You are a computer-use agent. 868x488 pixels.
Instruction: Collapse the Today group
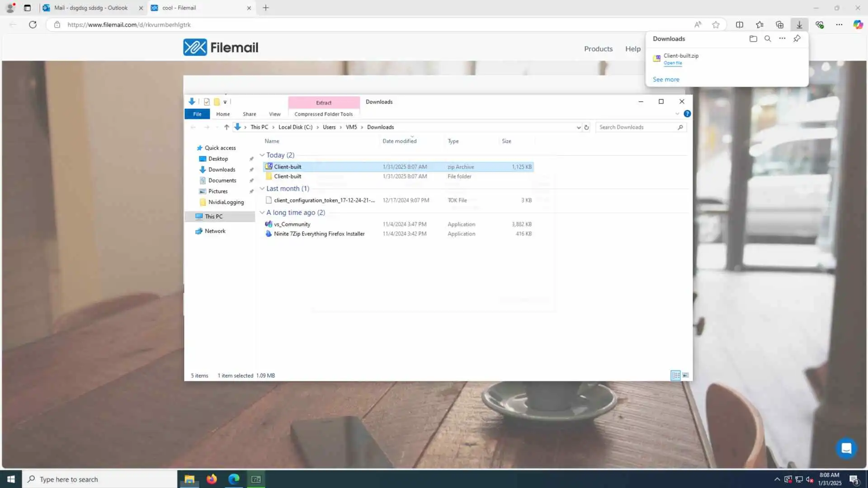coord(262,155)
